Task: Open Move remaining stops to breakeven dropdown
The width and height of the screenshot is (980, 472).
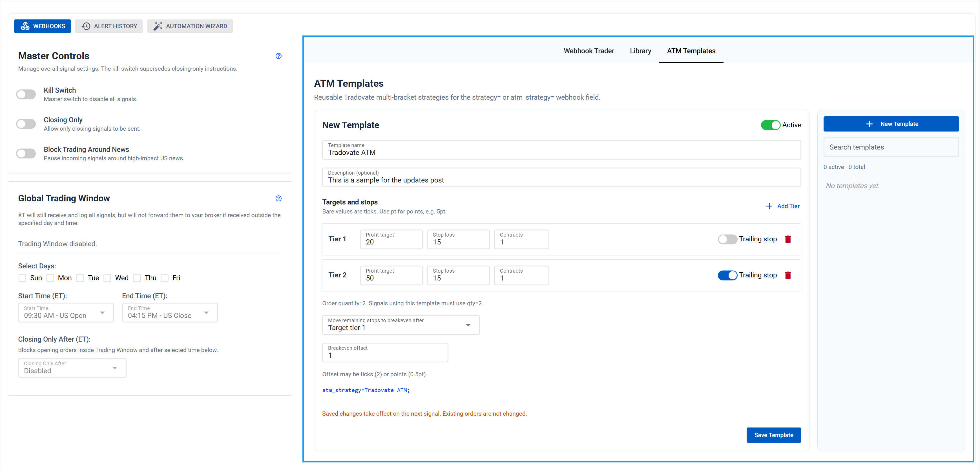Action: 401,325
